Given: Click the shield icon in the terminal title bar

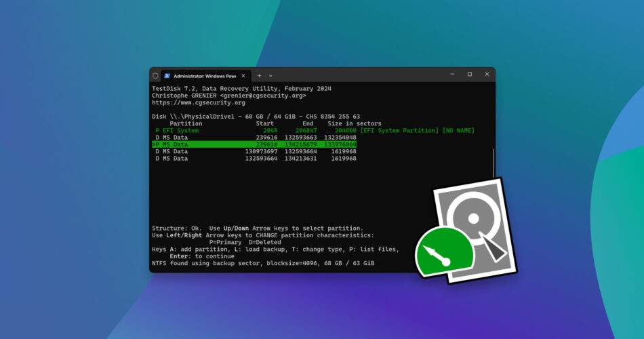Looking at the screenshot, I should pos(155,76).
